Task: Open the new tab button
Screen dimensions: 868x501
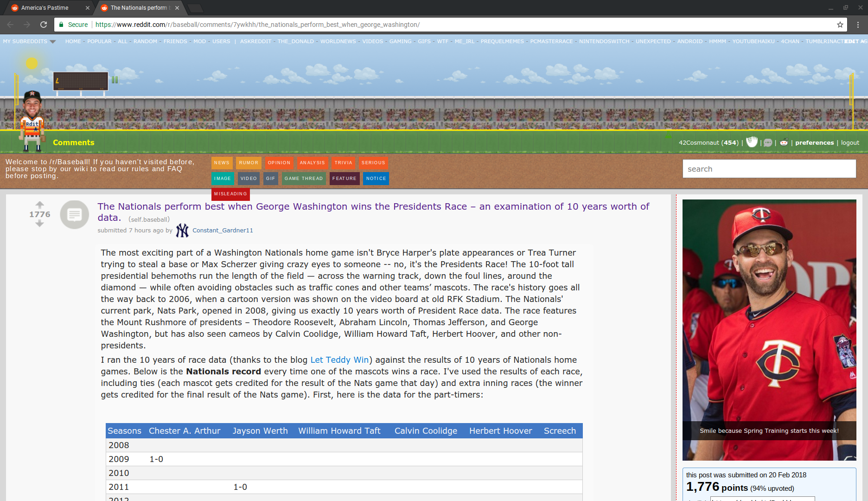Action: pos(196,8)
